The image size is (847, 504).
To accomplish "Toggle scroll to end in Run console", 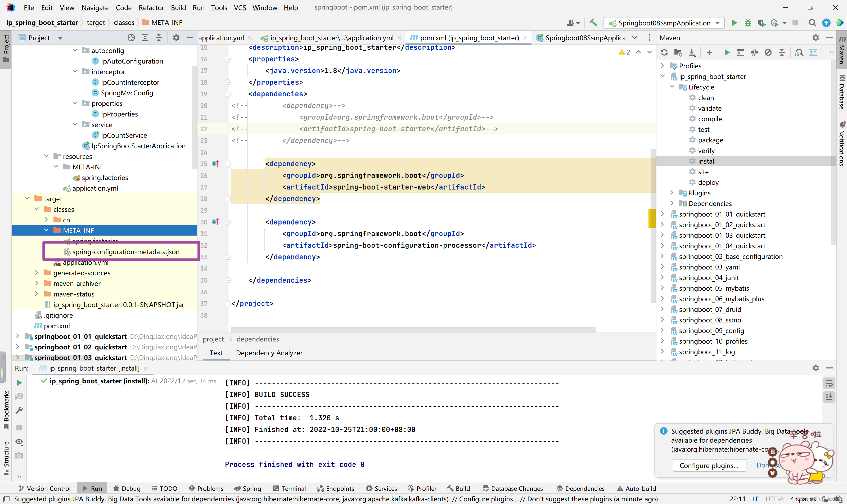I will point(829,397).
